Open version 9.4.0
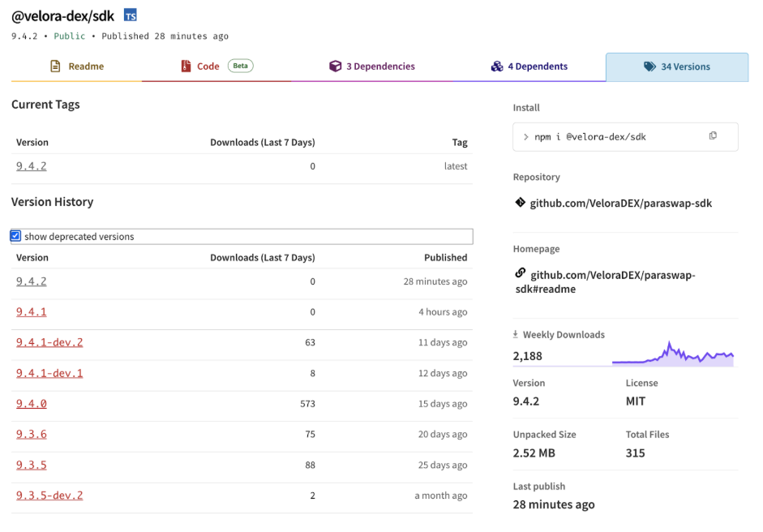This screenshot has width=763, height=532. tap(31, 404)
